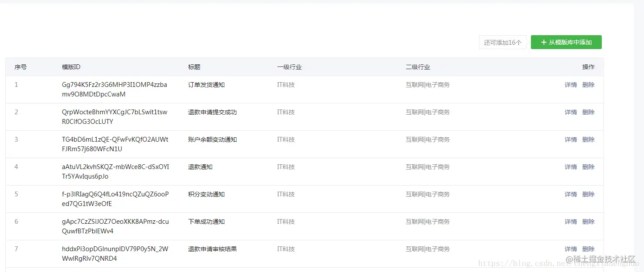The height and width of the screenshot is (272, 644).
Task: Open 详情 for 退款申请审核结果
Action: (x=571, y=249)
